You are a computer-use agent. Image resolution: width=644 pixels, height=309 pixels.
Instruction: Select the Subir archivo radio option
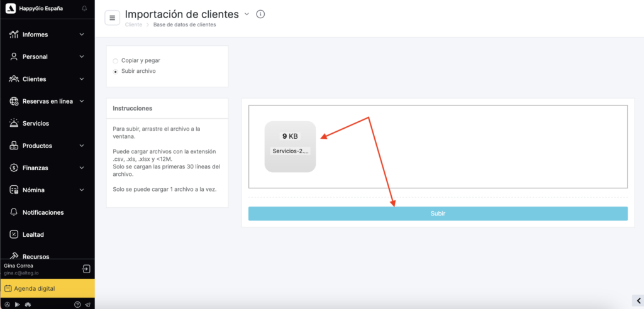[x=115, y=72]
